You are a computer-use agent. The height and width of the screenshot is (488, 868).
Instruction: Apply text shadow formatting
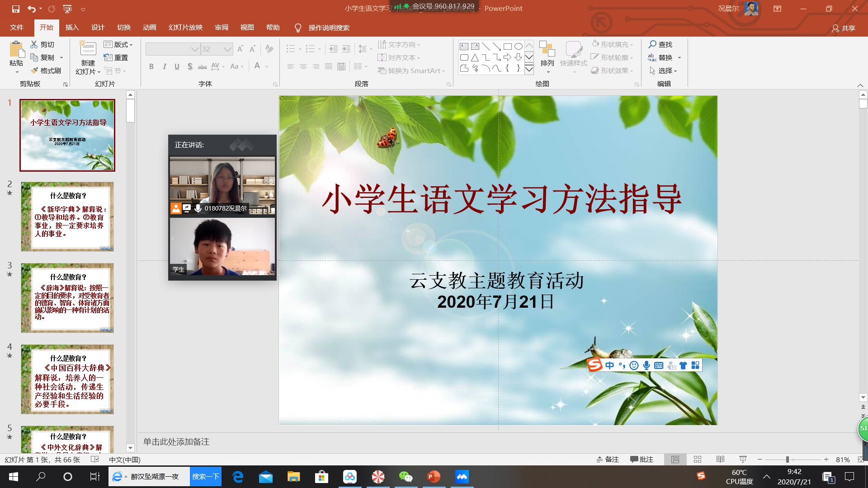tap(190, 66)
